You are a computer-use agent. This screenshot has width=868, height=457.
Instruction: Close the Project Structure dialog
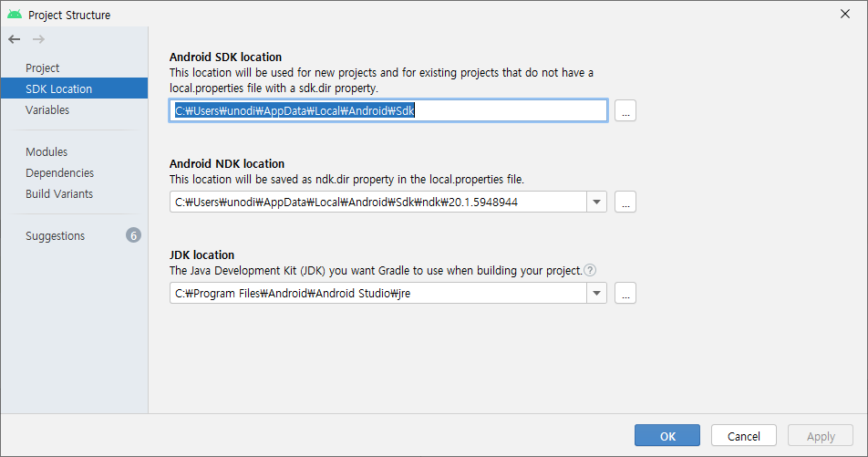tap(844, 15)
